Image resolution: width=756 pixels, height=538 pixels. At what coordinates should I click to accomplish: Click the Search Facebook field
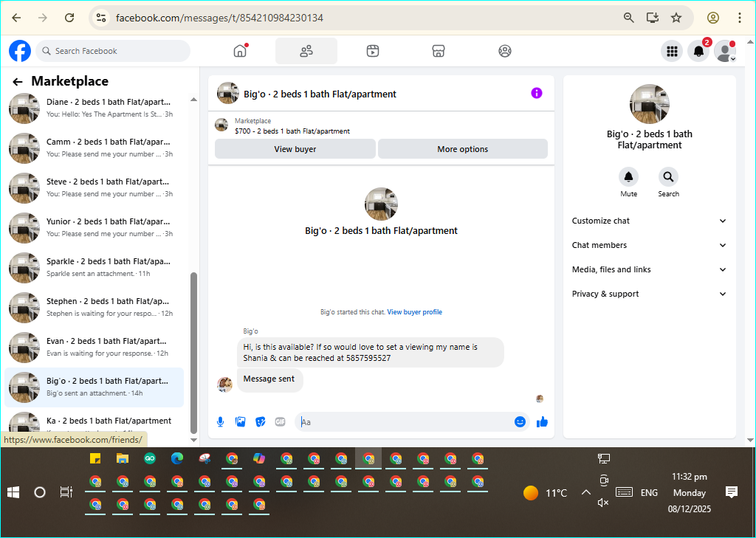click(113, 51)
